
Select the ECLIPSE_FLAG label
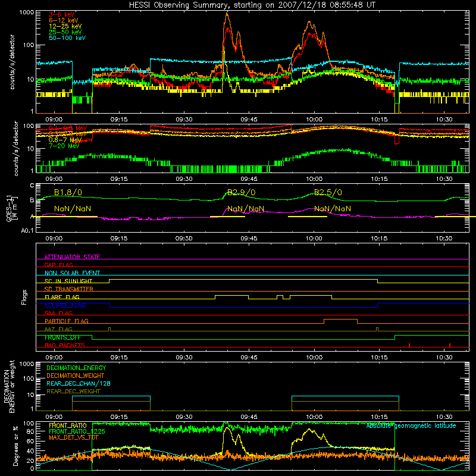click(x=65, y=305)
